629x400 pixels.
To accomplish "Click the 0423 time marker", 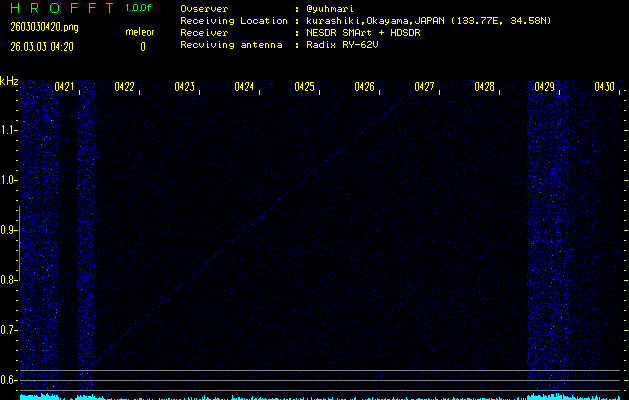I will coord(184,87).
